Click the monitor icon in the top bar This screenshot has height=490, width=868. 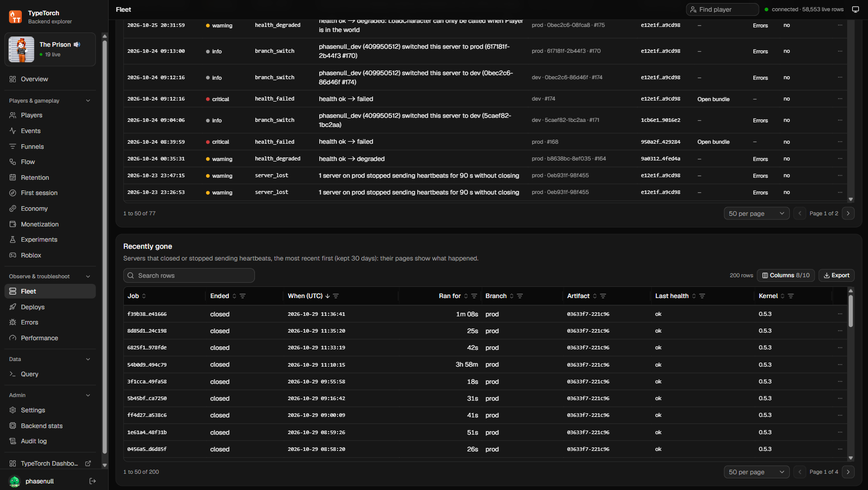tap(855, 10)
